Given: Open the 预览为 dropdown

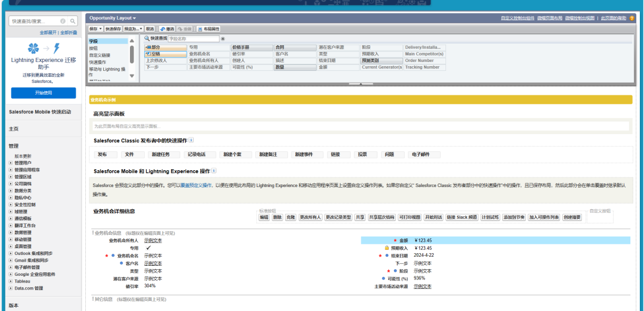Looking at the screenshot, I should click(x=133, y=29).
